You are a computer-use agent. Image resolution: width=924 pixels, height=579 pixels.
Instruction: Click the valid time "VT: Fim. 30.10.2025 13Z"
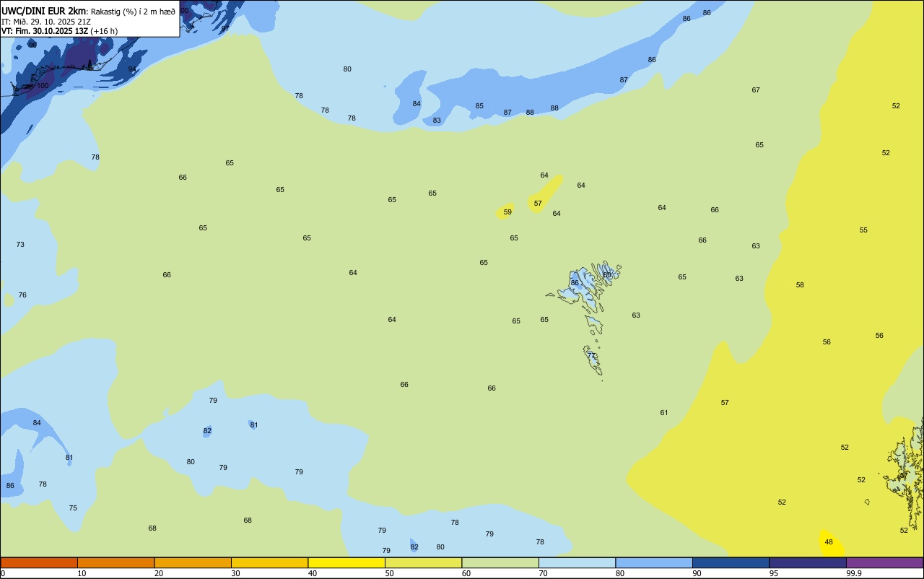tap(44, 31)
